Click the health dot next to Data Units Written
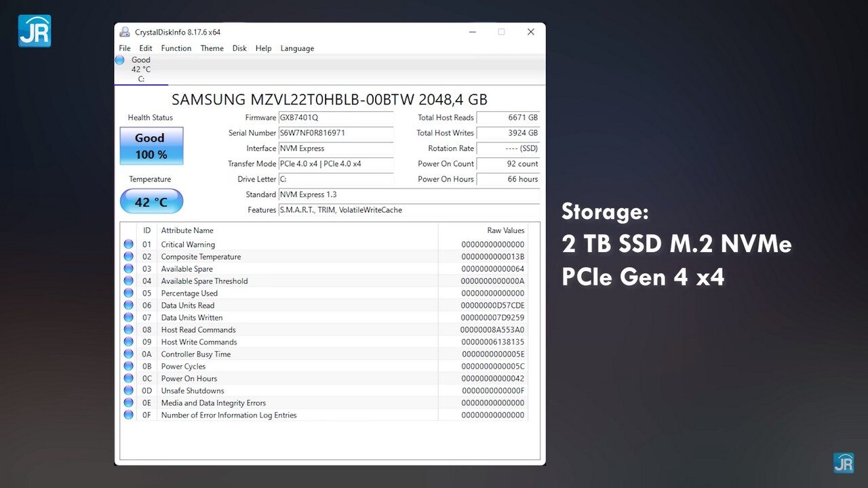 129,317
